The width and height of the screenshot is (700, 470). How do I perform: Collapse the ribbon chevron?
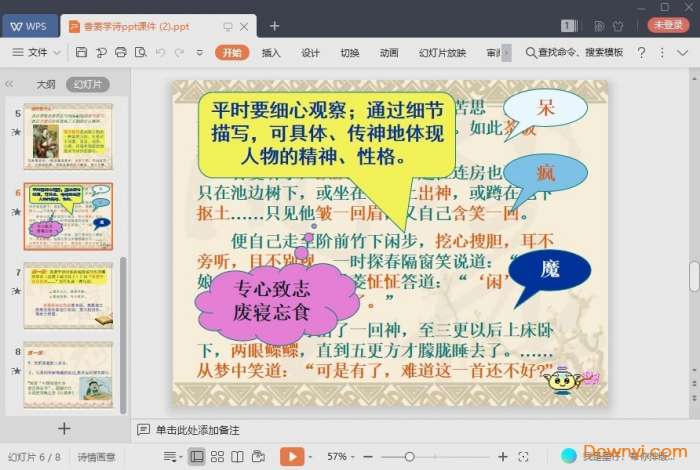(x=682, y=53)
